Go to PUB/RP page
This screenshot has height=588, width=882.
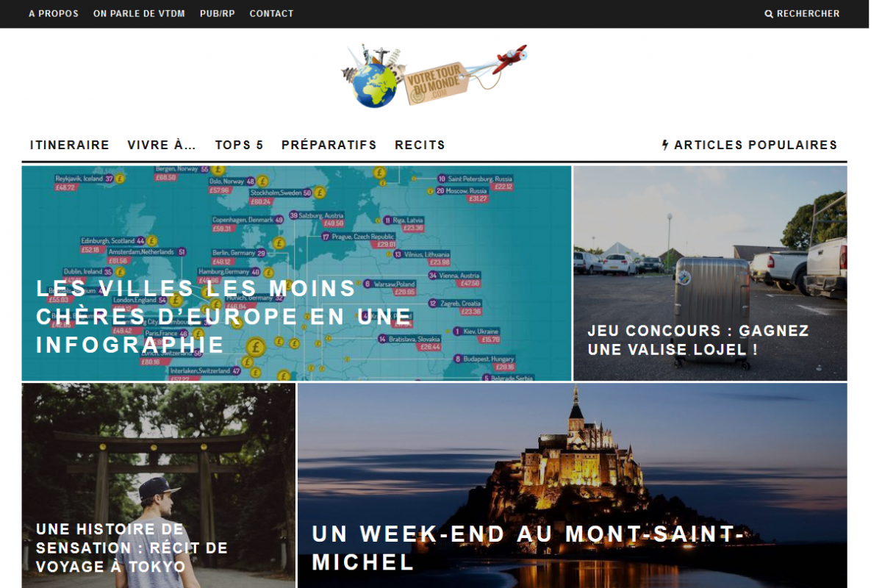tap(218, 14)
